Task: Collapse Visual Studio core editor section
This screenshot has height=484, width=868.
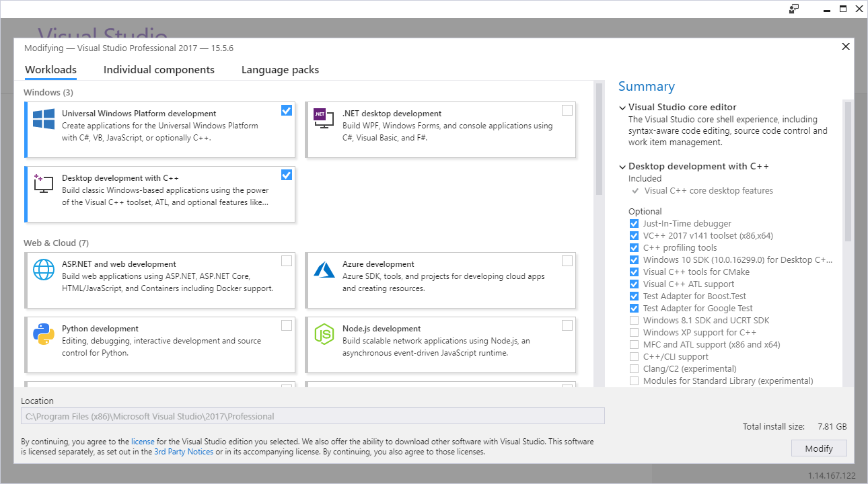Action: [622, 108]
